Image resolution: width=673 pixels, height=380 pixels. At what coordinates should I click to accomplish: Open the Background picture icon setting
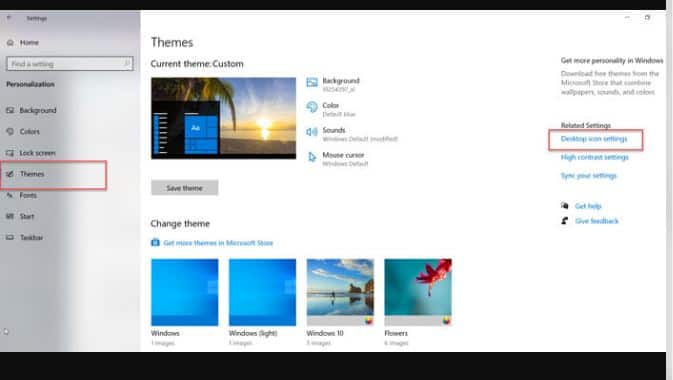tap(312, 82)
